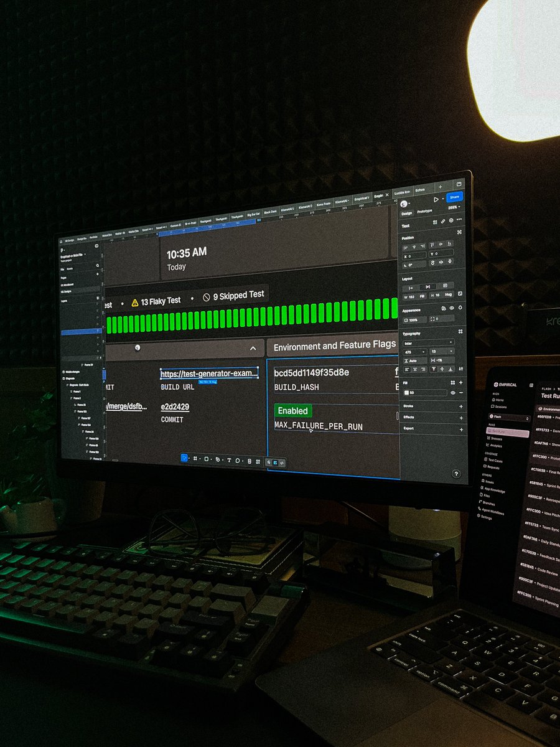Viewport: 560px width, 747px height.
Task: Align text right in Typography panel
Action: pos(423,370)
